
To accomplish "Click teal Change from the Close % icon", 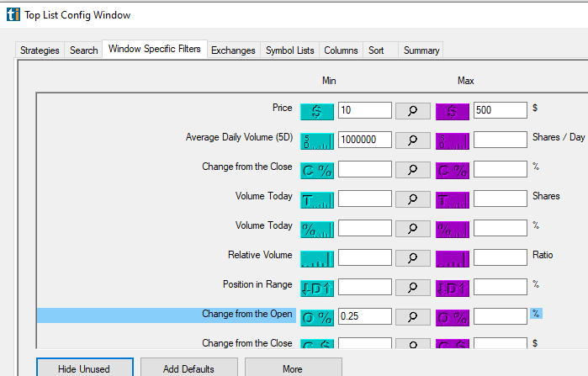I will (317, 171).
